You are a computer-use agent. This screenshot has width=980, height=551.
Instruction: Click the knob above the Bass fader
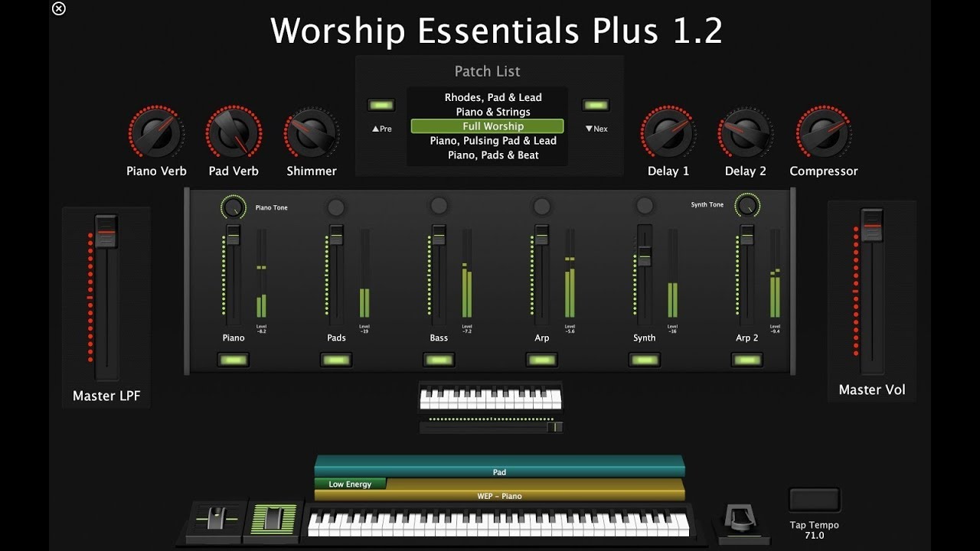pyautogui.click(x=439, y=205)
